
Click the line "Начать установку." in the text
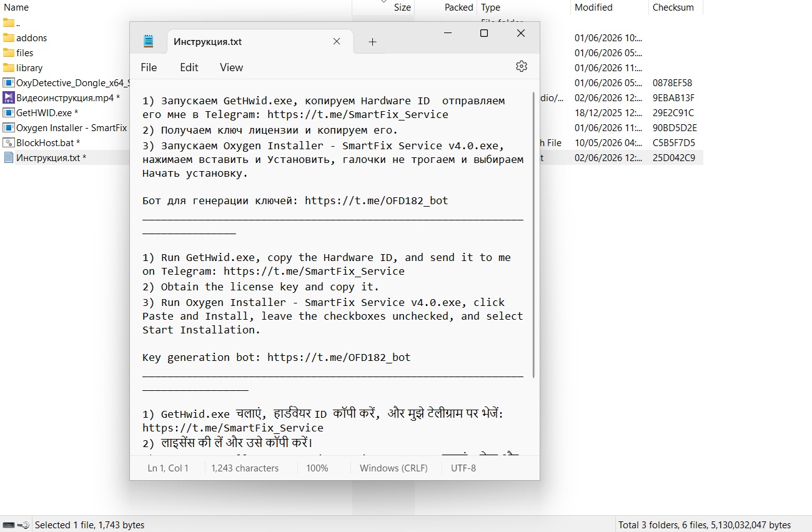[195, 174]
